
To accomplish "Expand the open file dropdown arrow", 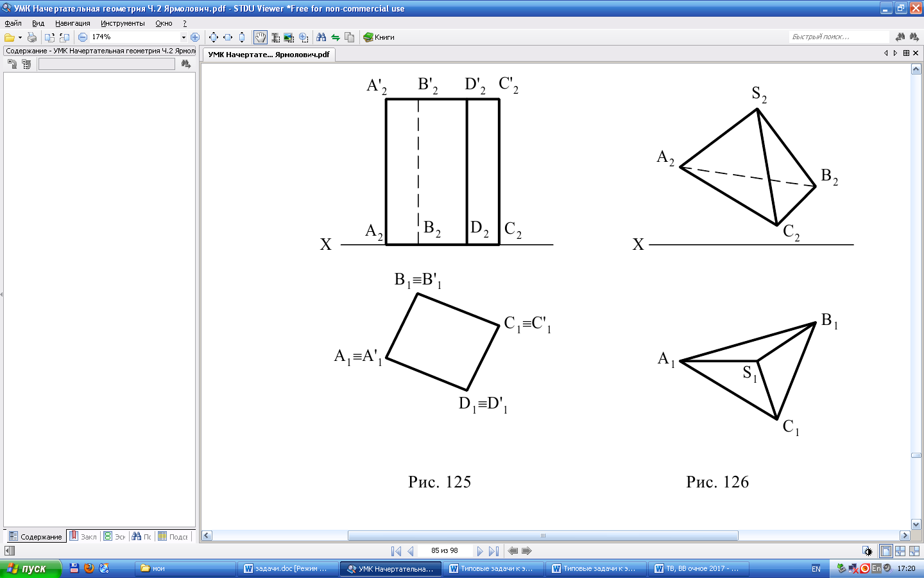I will pos(20,37).
